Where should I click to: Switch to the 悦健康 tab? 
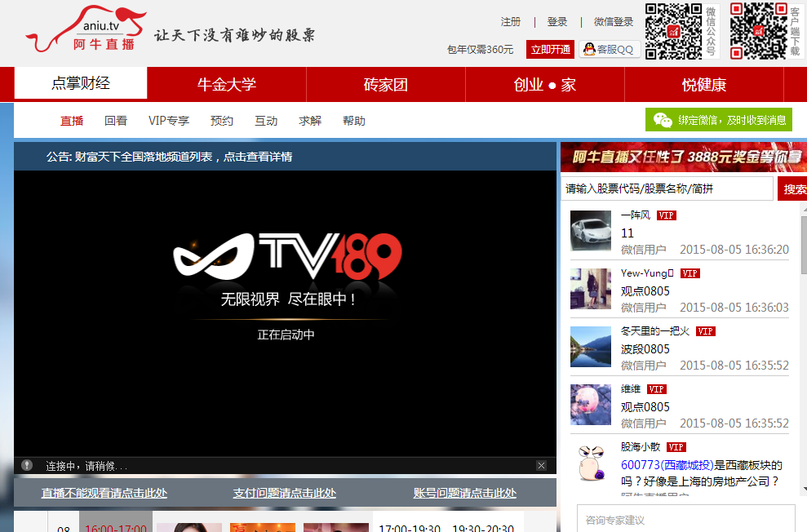pos(704,84)
